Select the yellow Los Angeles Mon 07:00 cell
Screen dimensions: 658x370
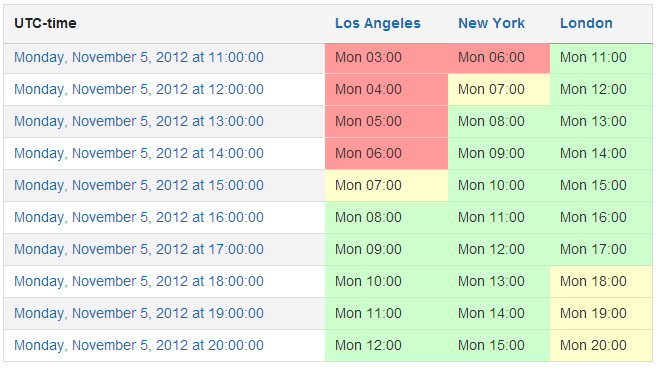386,186
